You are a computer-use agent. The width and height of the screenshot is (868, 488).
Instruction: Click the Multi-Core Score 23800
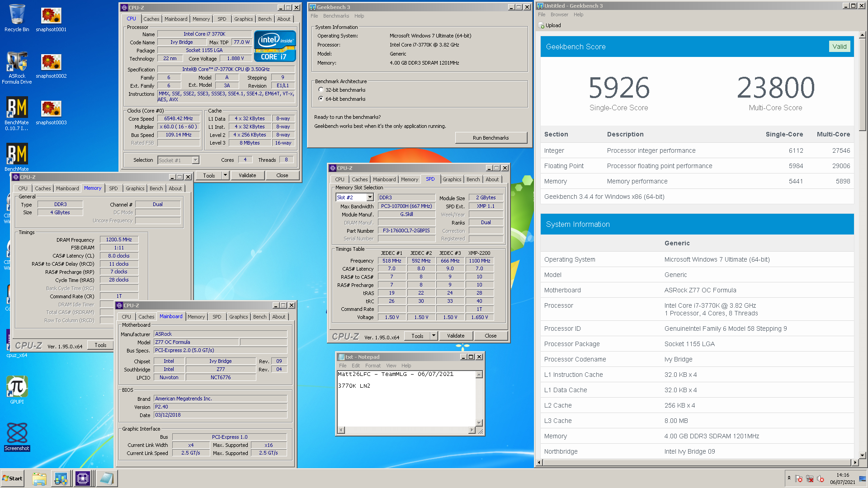pos(775,88)
